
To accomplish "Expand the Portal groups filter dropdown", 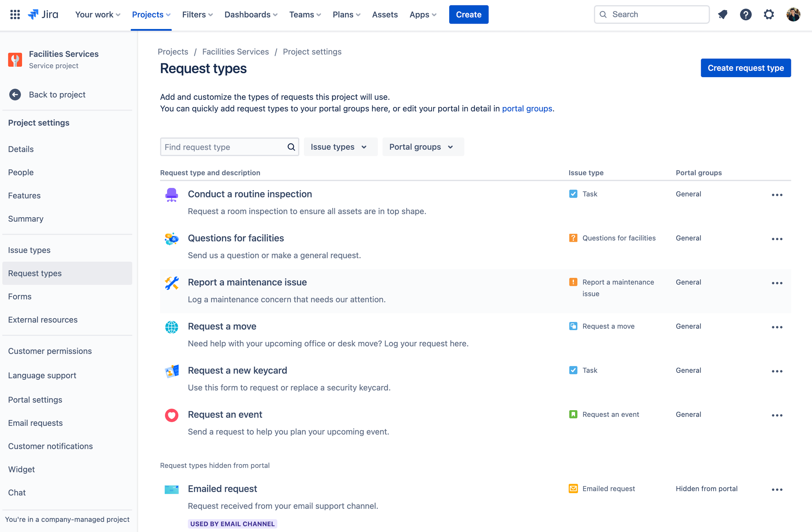I will pos(421,147).
